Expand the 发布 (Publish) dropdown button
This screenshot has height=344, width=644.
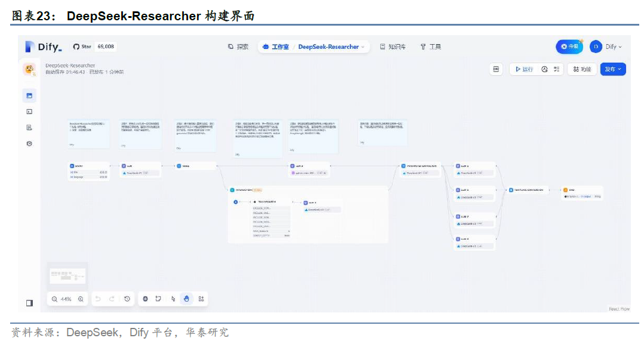[x=613, y=69]
